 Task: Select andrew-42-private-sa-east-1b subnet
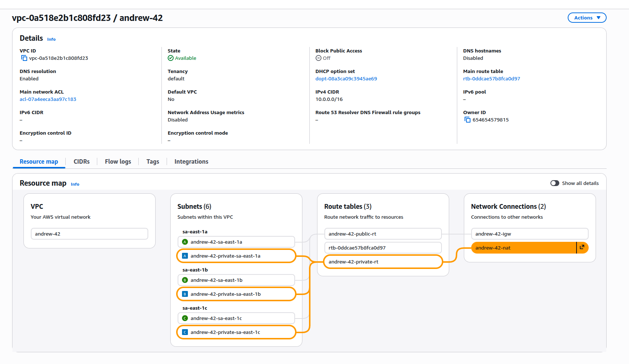point(236,294)
